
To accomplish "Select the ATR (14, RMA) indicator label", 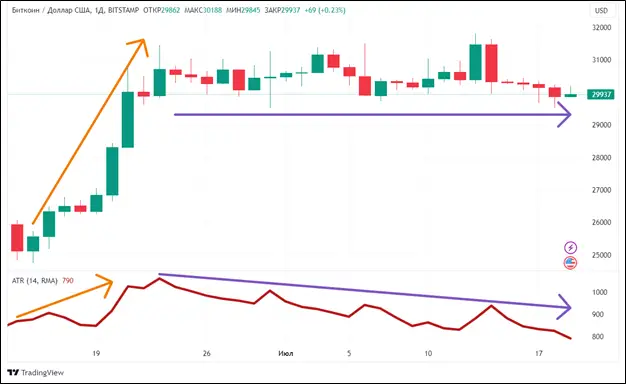I will pos(35,281).
